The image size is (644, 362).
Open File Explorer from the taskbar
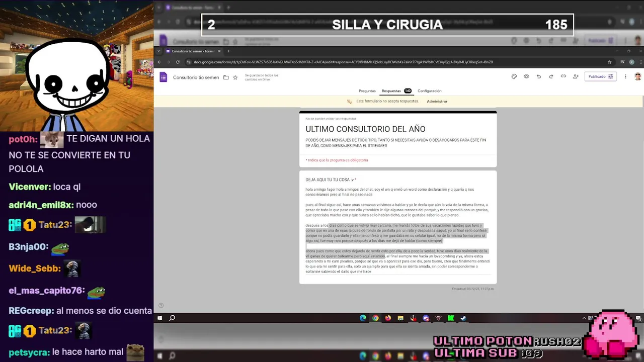click(x=400, y=318)
